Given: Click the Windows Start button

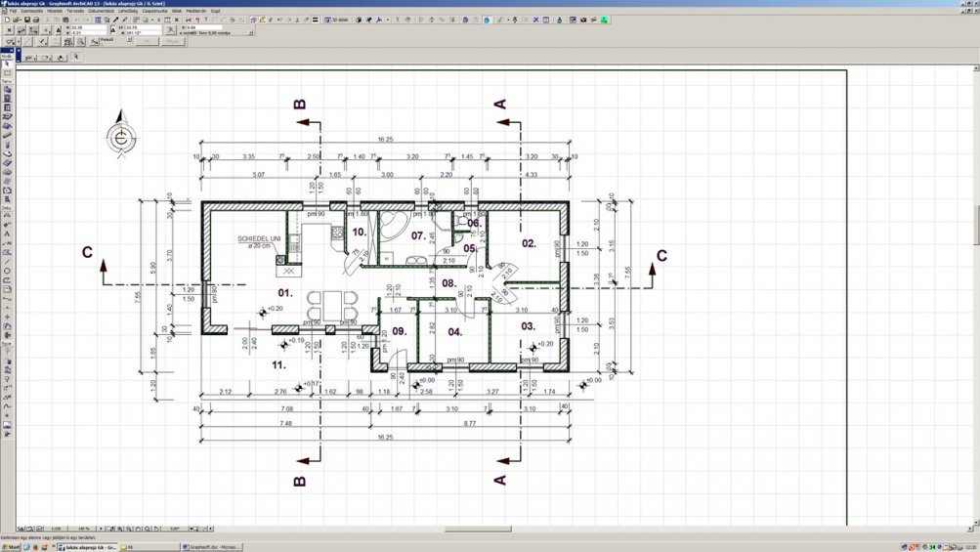Looking at the screenshot, I should [11, 547].
